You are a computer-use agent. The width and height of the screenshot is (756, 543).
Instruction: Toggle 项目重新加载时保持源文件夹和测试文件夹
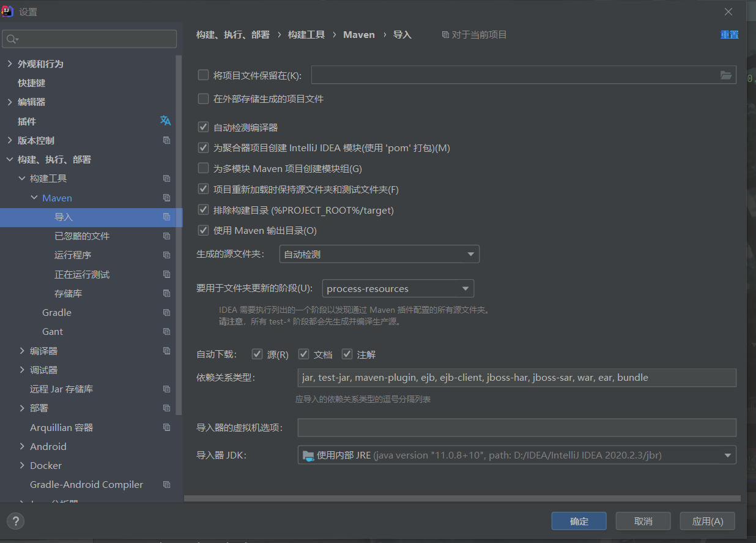(203, 189)
